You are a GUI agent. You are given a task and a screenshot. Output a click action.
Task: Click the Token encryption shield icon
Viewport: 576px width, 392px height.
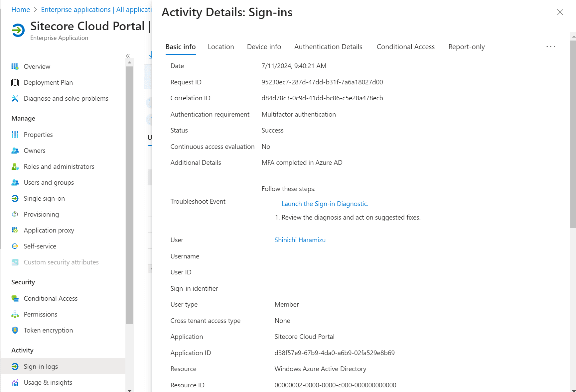click(15, 330)
